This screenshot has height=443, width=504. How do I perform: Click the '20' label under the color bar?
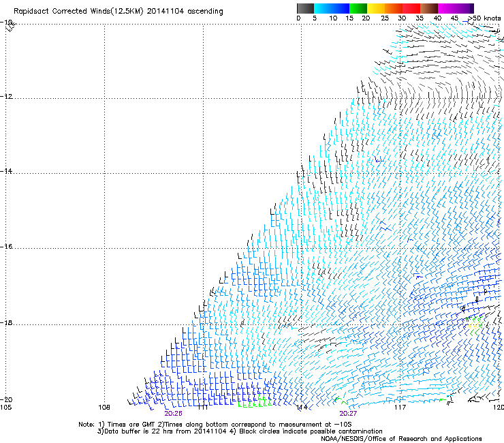366,18
